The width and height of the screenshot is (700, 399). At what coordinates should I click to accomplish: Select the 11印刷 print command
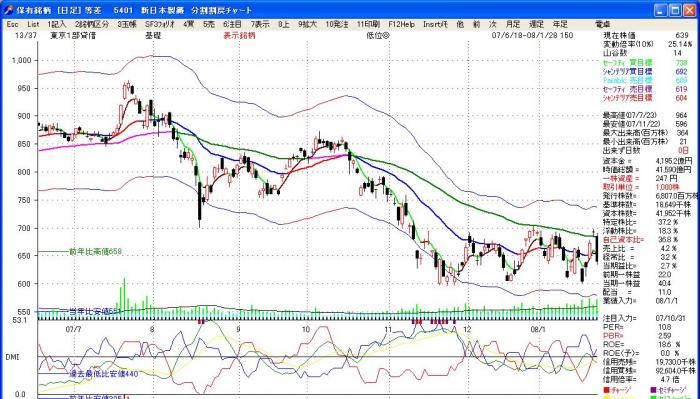click(x=369, y=24)
